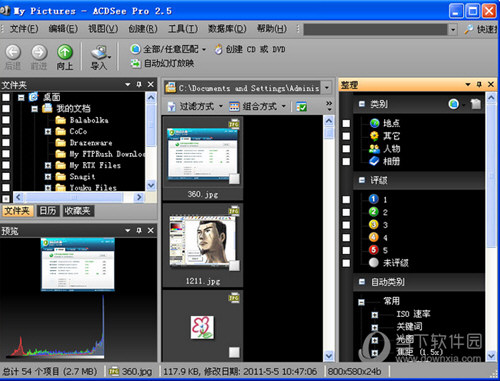This screenshot has width=500, height=381.
Task: Tick the checkbox for rating 1
Action: click(x=346, y=200)
